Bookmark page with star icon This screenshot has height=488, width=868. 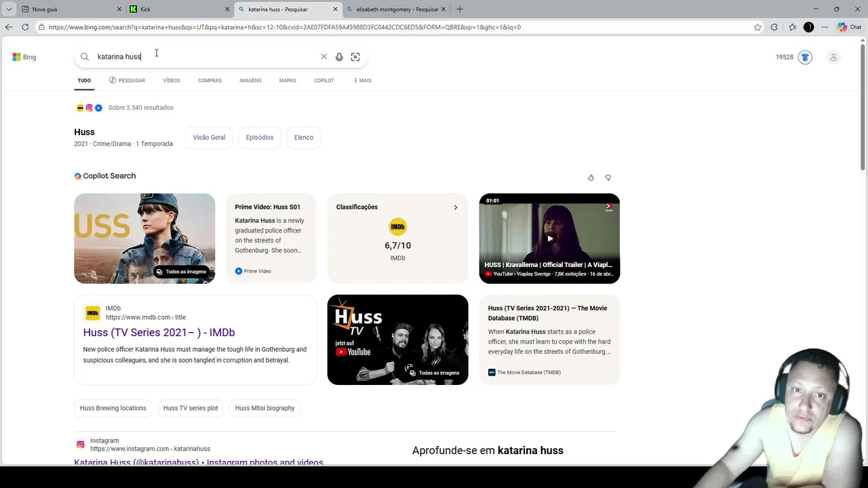[757, 27]
